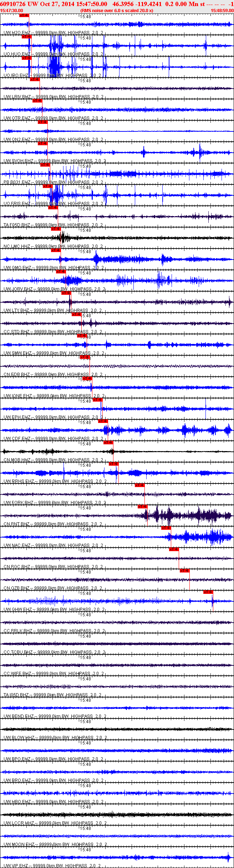
Task: Click the red pick flag on the UW.SVOH trace
Action: [x=42, y=143]
